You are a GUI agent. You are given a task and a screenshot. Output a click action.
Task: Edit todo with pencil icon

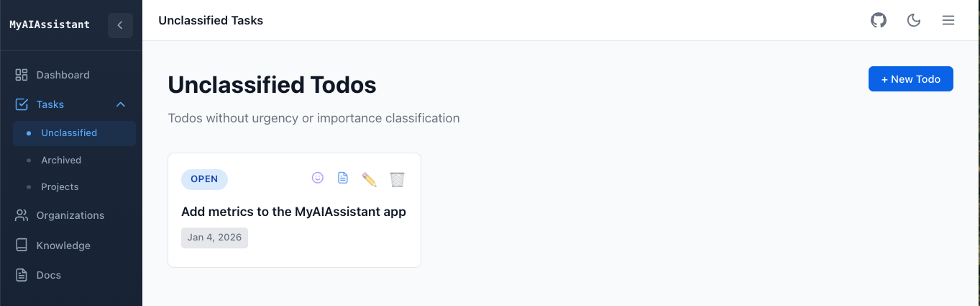370,179
